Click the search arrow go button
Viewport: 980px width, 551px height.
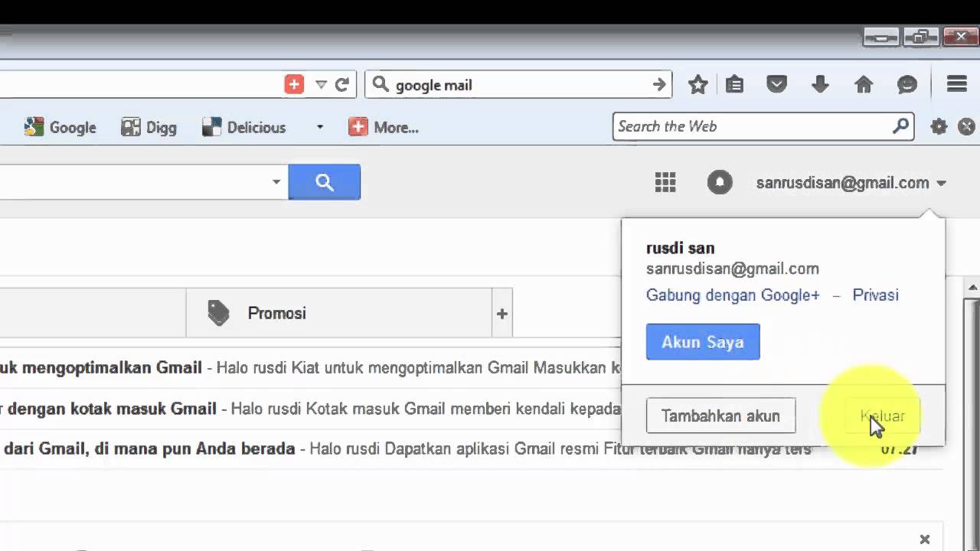point(659,85)
